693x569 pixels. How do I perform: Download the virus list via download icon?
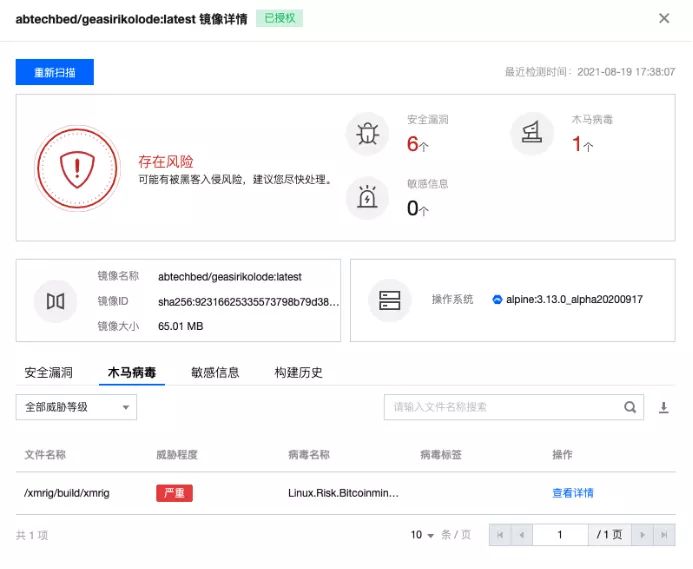[663, 408]
